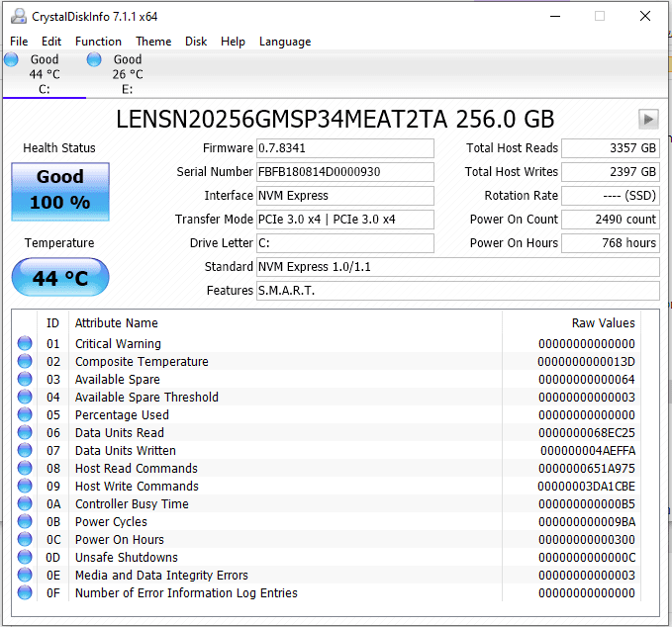The image size is (672, 627).
Task: Click the next disk arrow button
Action: (x=648, y=119)
